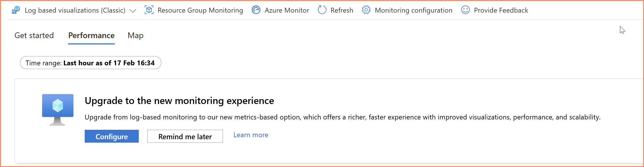The height and width of the screenshot is (167, 644).
Task: Open Azure Monitor via the gauge icon
Action: tap(256, 10)
